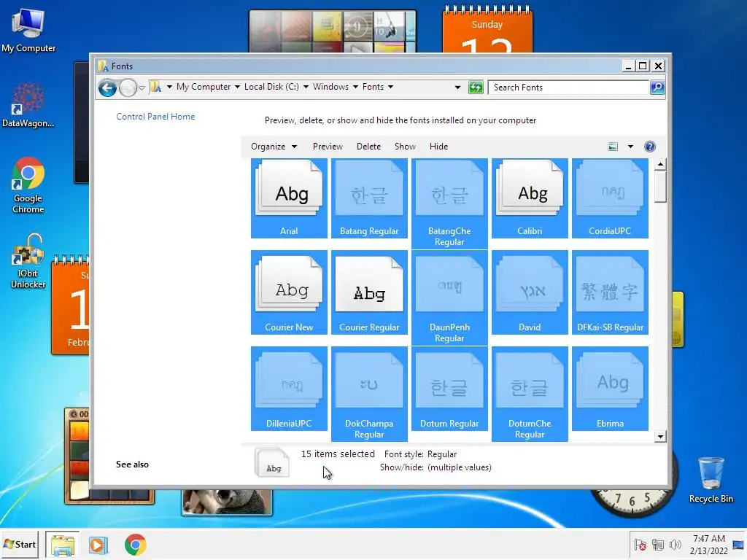Open Windows Explorer from the taskbar
747x560 pixels.
pos(63,545)
